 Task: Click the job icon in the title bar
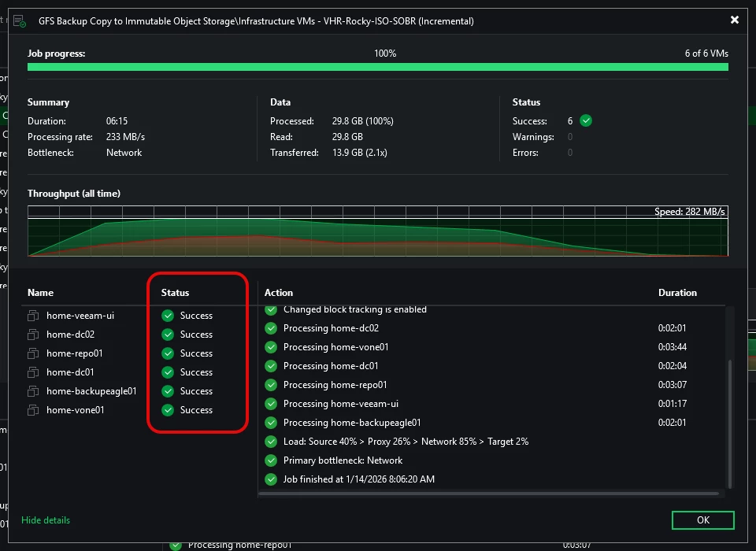[20, 21]
